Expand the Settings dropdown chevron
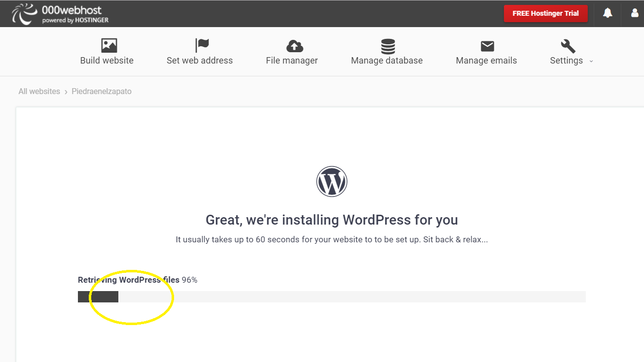Image resolution: width=644 pixels, height=362 pixels. 591,61
